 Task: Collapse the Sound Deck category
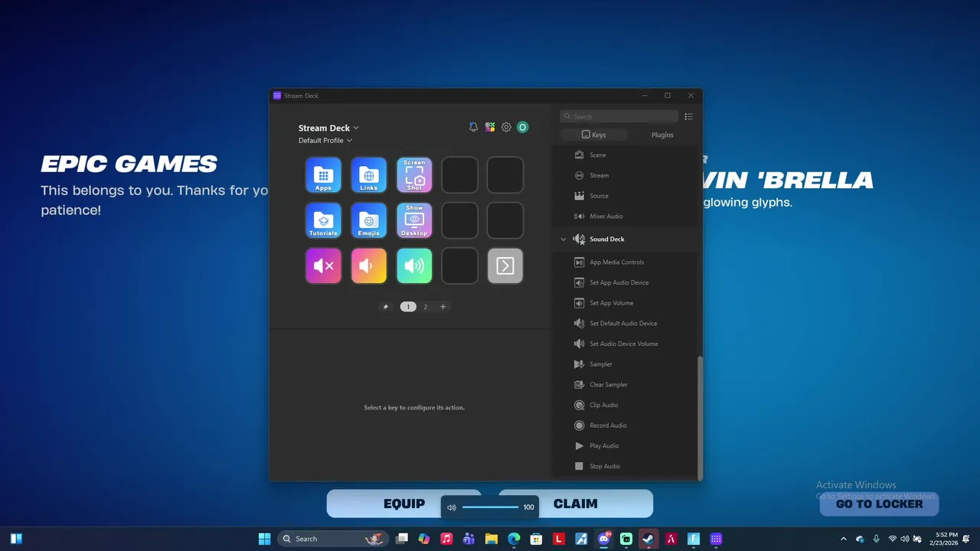[x=563, y=240]
